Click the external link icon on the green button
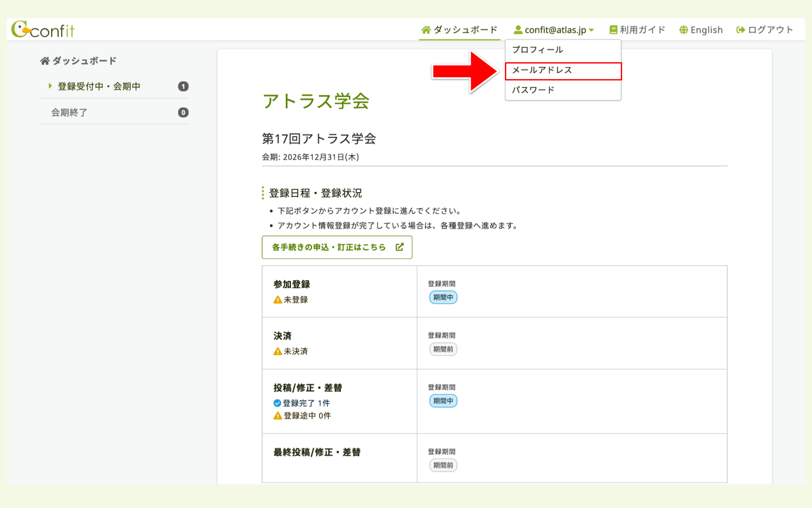Image resolution: width=812 pixels, height=508 pixels. 400,247
